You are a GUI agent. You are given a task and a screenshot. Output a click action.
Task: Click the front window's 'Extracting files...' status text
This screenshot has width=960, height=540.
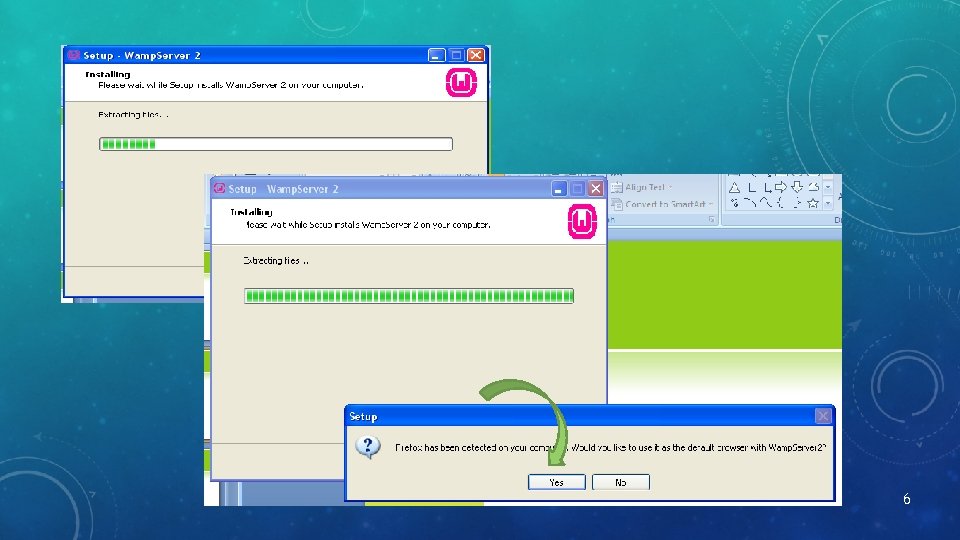tap(276, 261)
